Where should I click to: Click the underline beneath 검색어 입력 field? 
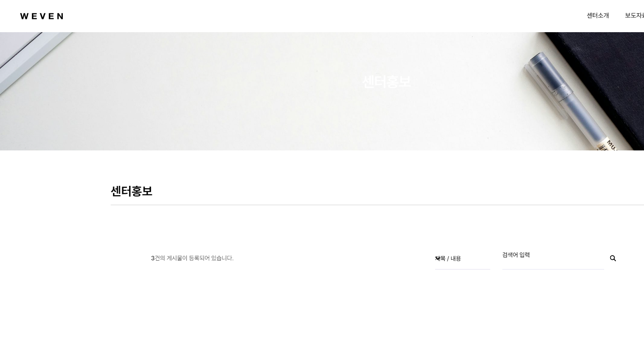tap(553, 269)
